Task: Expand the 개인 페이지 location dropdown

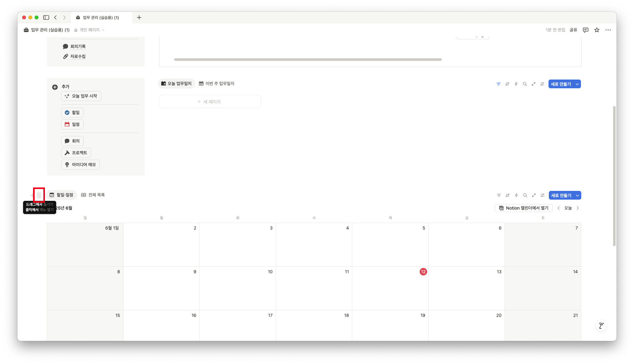Action: pos(89,30)
